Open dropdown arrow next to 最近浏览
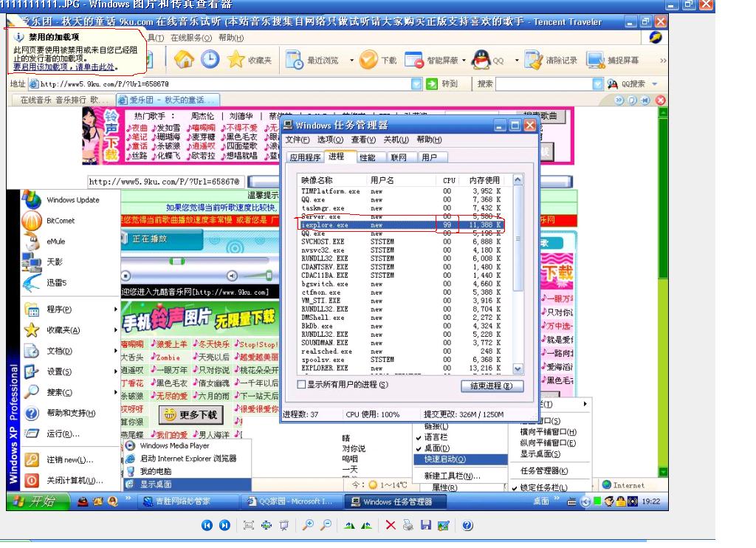 point(351,61)
